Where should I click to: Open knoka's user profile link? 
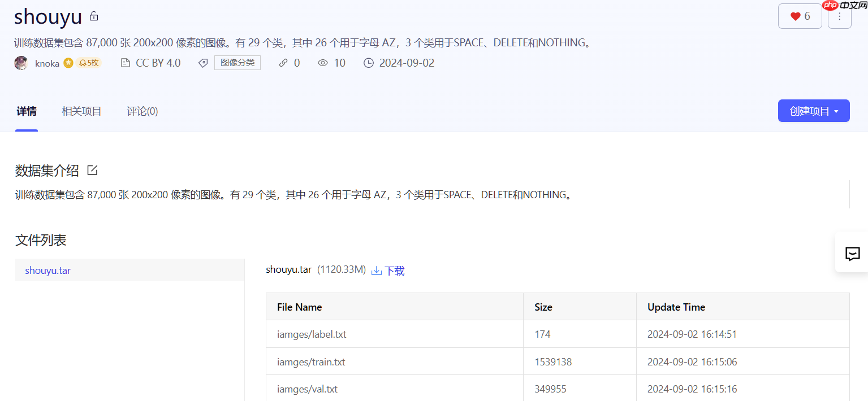click(47, 63)
